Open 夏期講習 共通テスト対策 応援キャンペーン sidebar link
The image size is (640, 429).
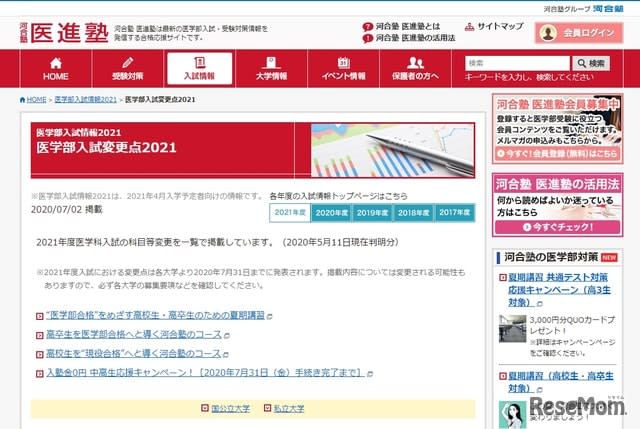(559, 290)
